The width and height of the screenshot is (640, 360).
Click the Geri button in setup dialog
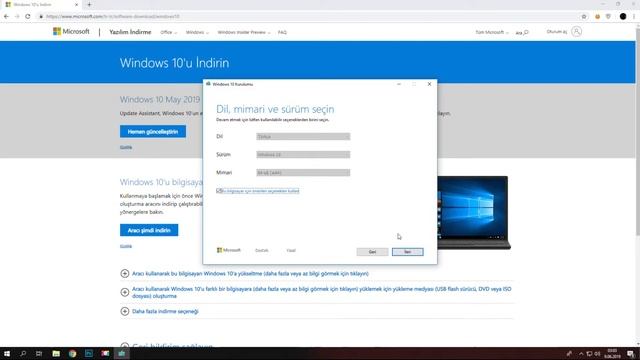pos(372,252)
